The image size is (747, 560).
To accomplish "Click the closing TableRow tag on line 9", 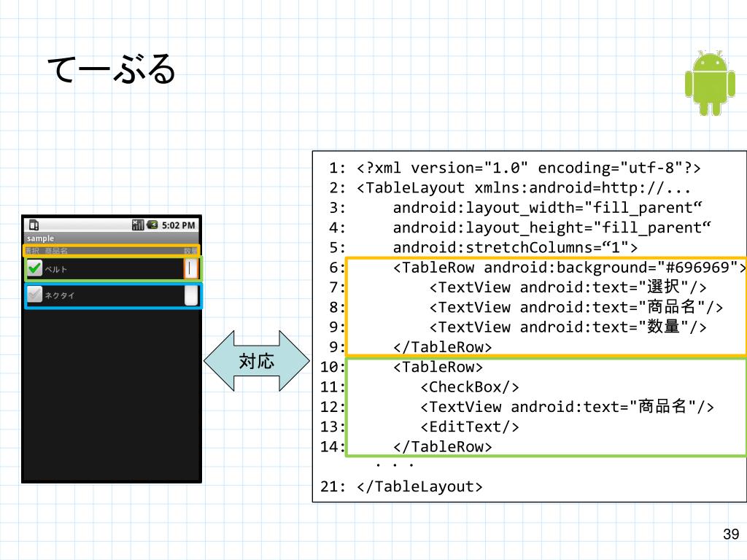I will (443, 347).
